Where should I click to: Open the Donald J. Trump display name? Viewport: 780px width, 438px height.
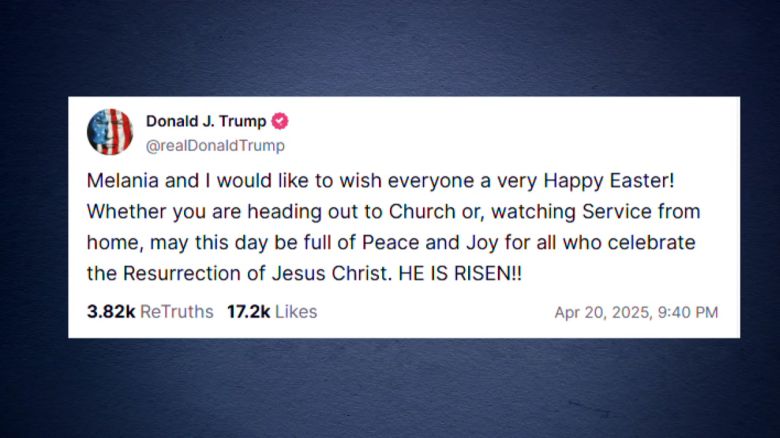[x=206, y=121]
